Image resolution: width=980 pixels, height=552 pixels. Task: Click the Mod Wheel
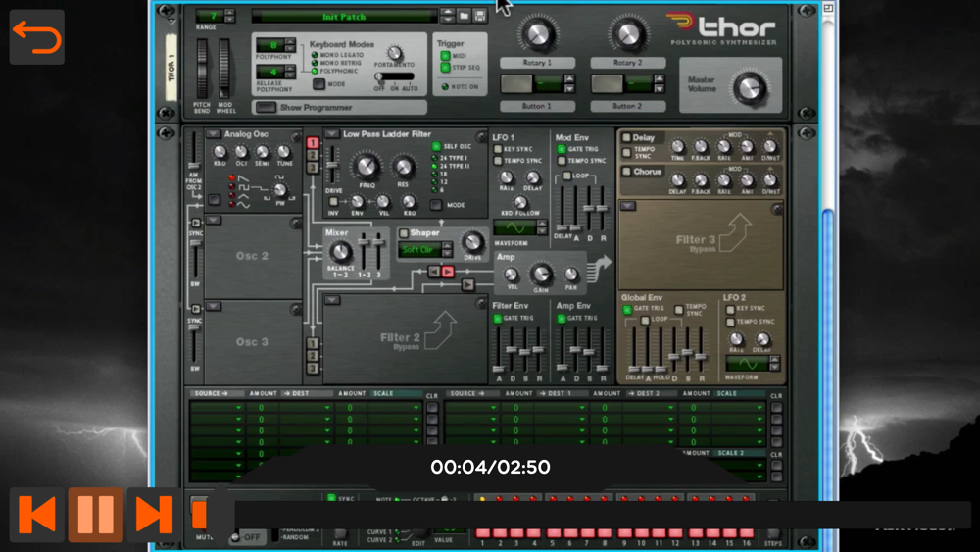point(223,68)
